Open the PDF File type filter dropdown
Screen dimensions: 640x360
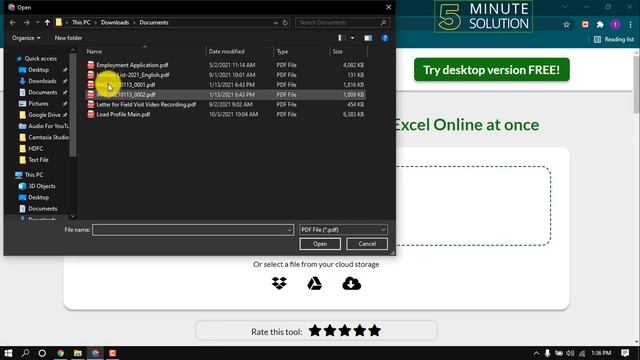click(343, 230)
